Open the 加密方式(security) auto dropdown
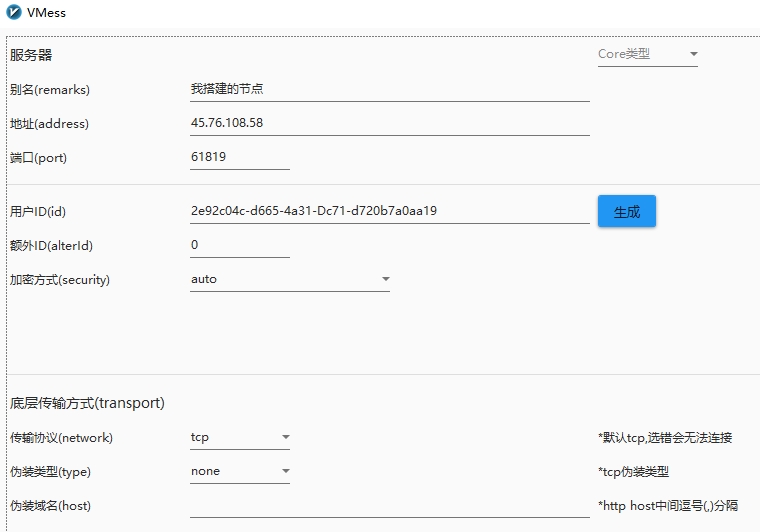Screen dimensions: 760x532 click(290, 280)
